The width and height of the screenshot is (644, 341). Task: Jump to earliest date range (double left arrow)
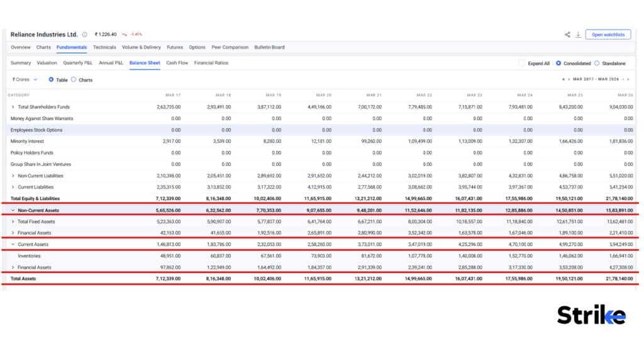pyautogui.click(x=563, y=79)
